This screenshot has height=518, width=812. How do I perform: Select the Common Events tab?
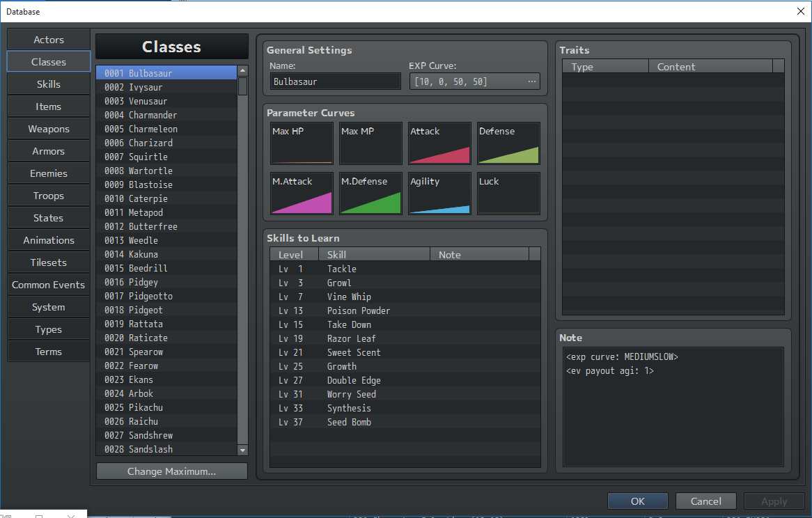click(x=49, y=285)
